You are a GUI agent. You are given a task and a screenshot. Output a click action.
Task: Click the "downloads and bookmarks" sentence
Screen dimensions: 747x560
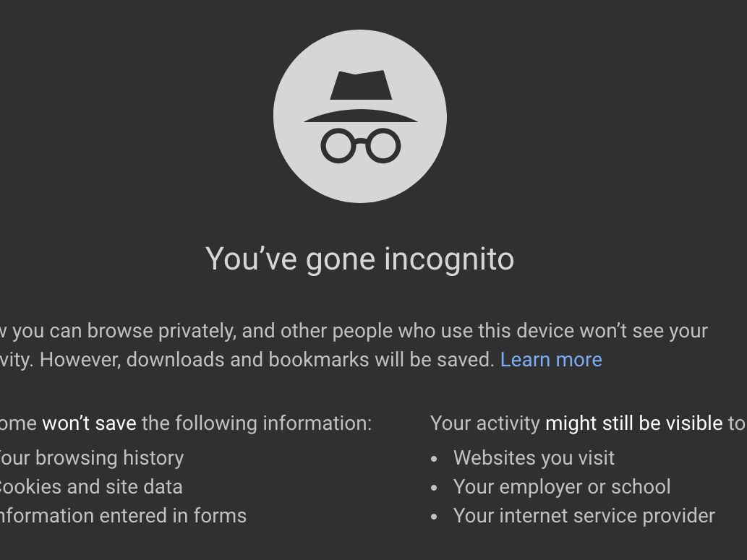(268, 360)
